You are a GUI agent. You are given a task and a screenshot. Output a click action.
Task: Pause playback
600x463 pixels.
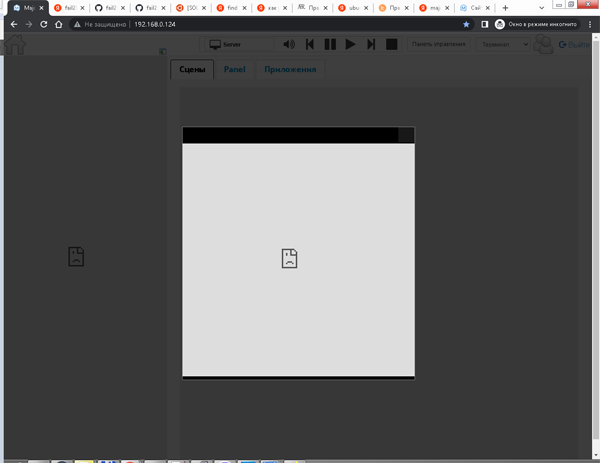330,44
